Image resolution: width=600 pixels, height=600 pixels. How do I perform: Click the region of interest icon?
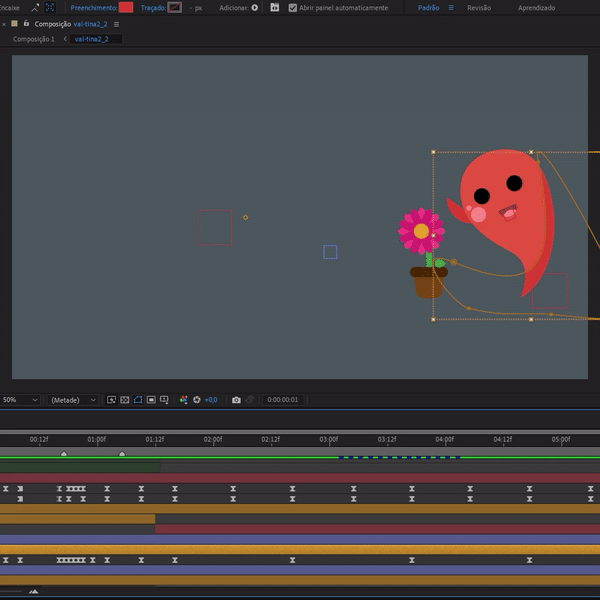[x=151, y=399]
